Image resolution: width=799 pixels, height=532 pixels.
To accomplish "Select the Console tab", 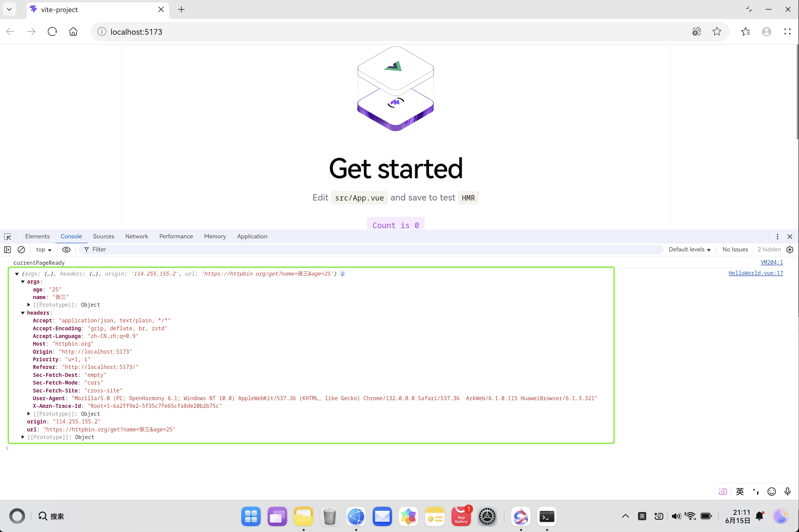I will pyautogui.click(x=71, y=236).
